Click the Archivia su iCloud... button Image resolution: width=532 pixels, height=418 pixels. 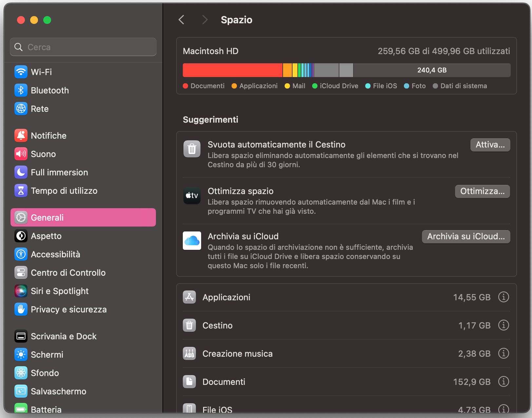(x=466, y=237)
